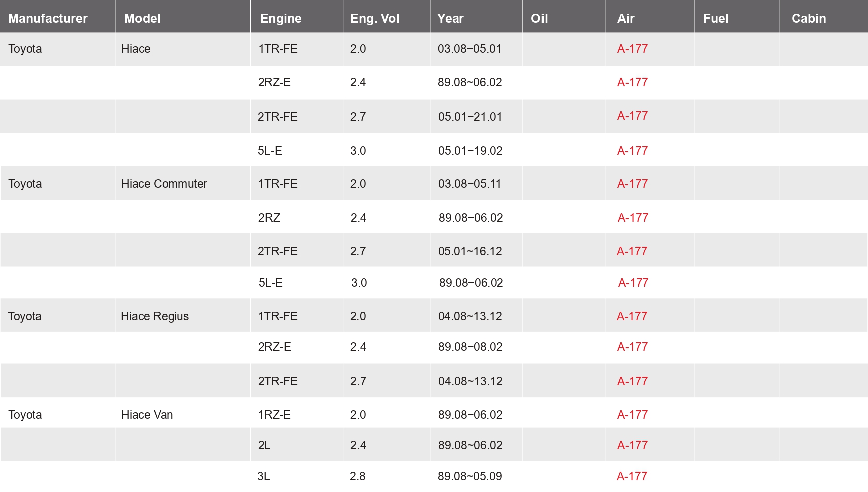This screenshot has width=868, height=492.
Task: Click engine 1TR-FE in Hiace Commuter row
Action: coord(278,184)
